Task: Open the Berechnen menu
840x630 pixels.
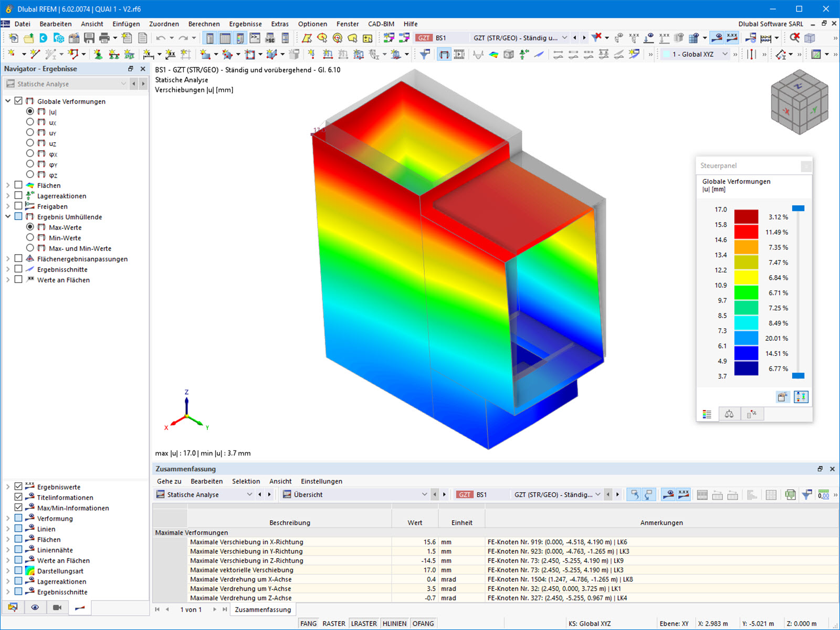Action: pyautogui.click(x=204, y=24)
